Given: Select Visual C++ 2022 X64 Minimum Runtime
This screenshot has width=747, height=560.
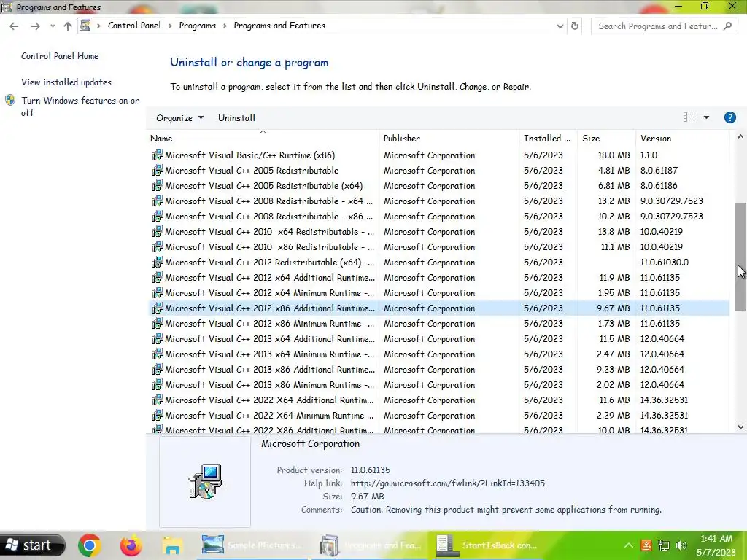Looking at the screenshot, I should click(438, 416).
